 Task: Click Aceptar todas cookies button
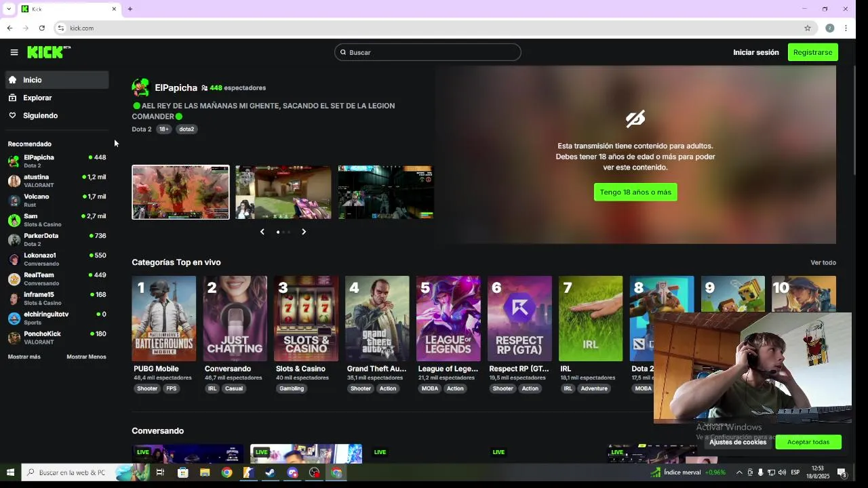pyautogui.click(x=808, y=442)
